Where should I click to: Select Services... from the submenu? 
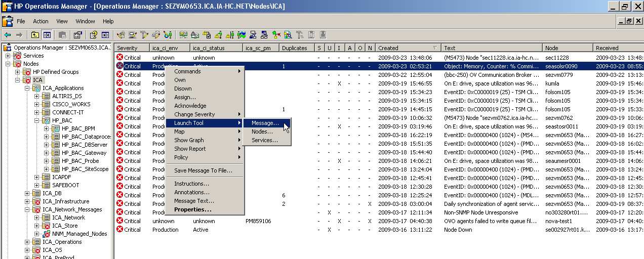[267, 140]
